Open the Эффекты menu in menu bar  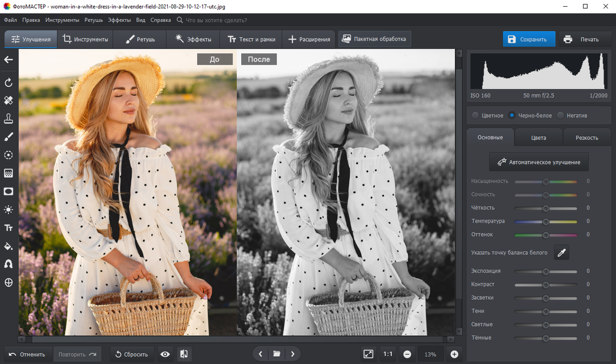coord(120,20)
